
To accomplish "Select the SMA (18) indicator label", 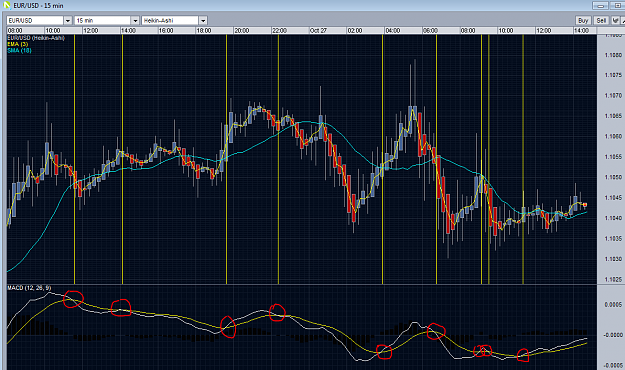I will tap(19, 50).
